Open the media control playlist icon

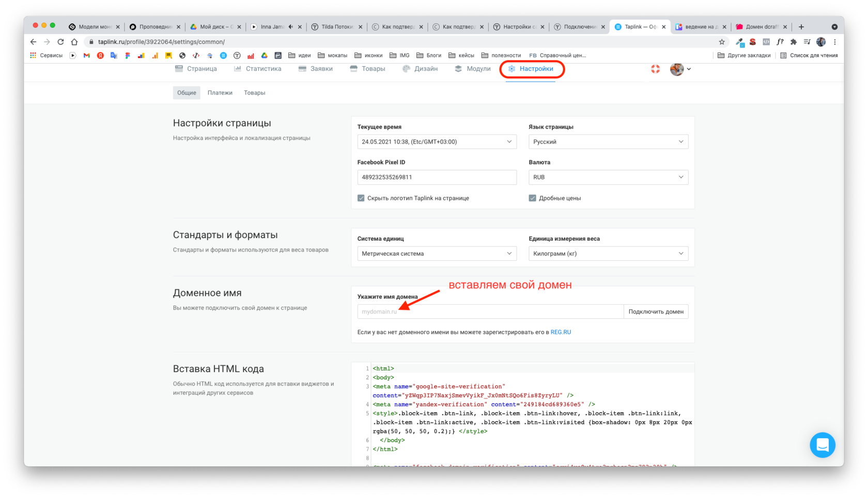(x=807, y=42)
